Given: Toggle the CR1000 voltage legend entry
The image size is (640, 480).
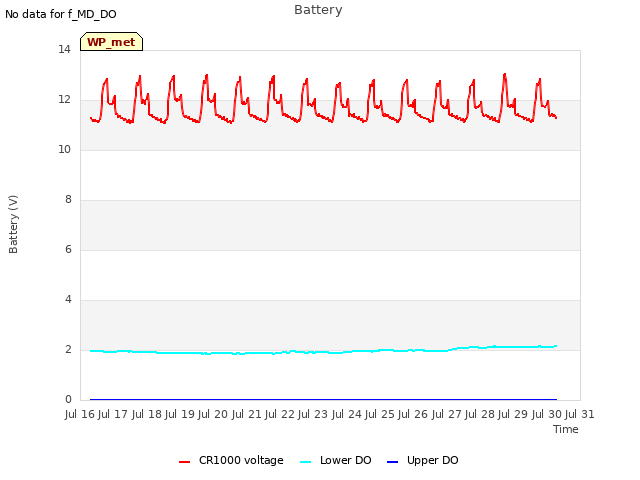Looking at the screenshot, I should 231,460.
